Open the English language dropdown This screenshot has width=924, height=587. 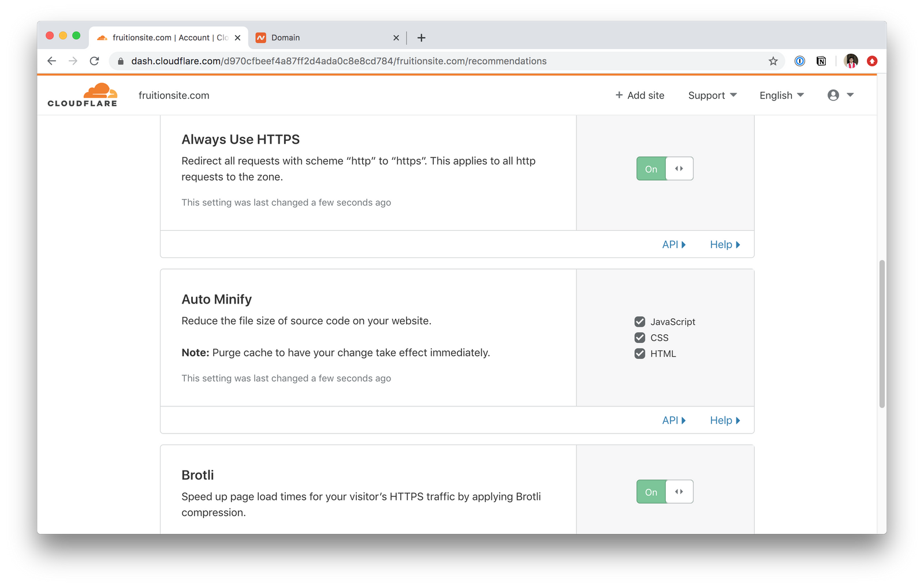[781, 95]
